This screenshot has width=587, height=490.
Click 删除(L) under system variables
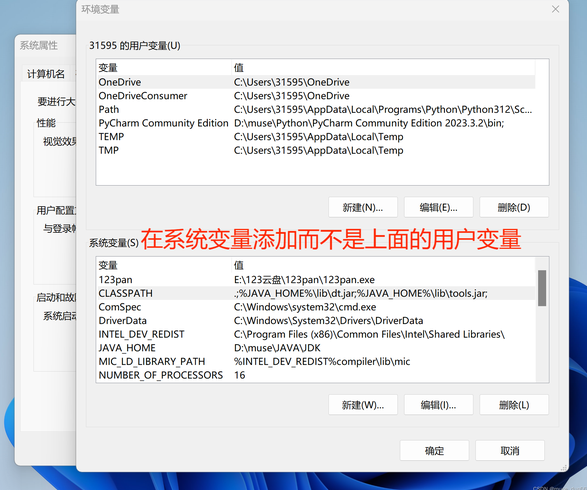[514, 405]
